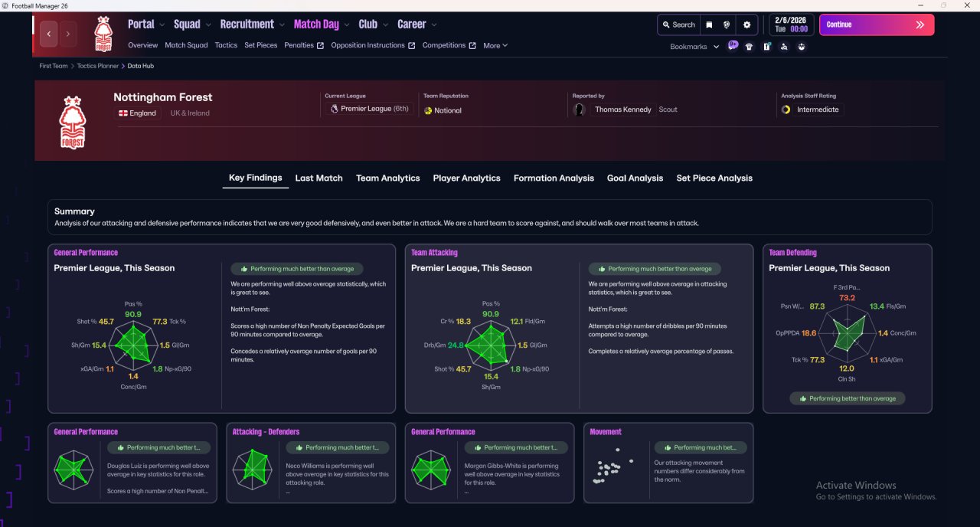980x527 pixels.
Task: Switch to the Team Analytics tab
Action: point(387,178)
